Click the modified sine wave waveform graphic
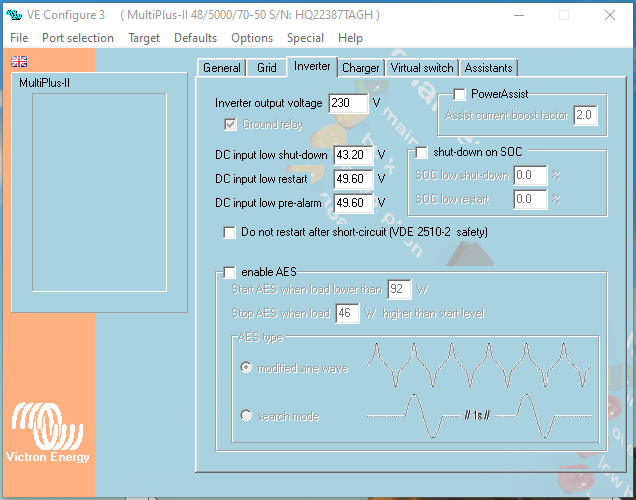 pos(479,365)
